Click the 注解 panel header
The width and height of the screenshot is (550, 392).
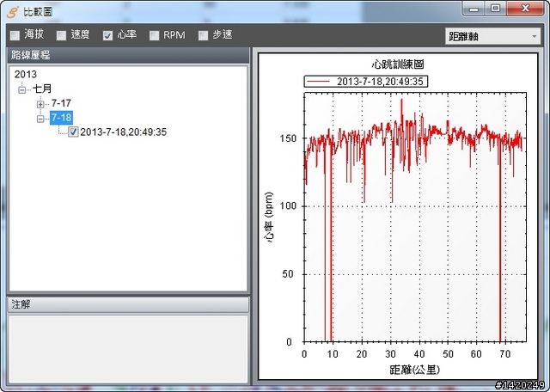[x=128, y=304]
